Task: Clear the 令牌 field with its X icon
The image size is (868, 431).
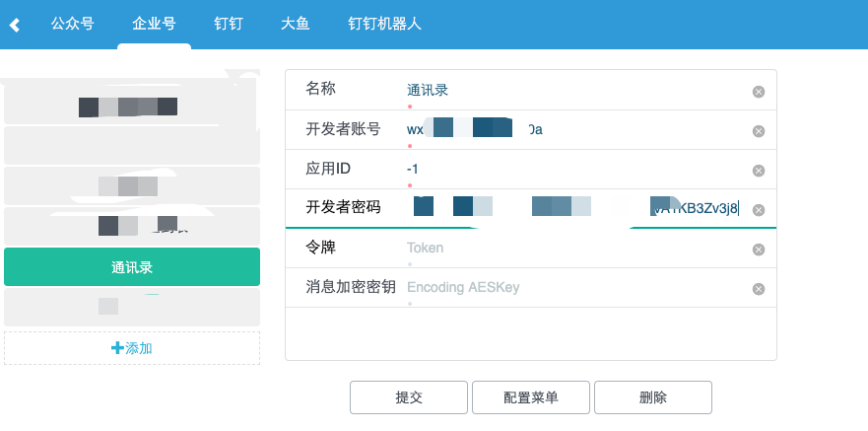Action: click(x=759, y=250)
